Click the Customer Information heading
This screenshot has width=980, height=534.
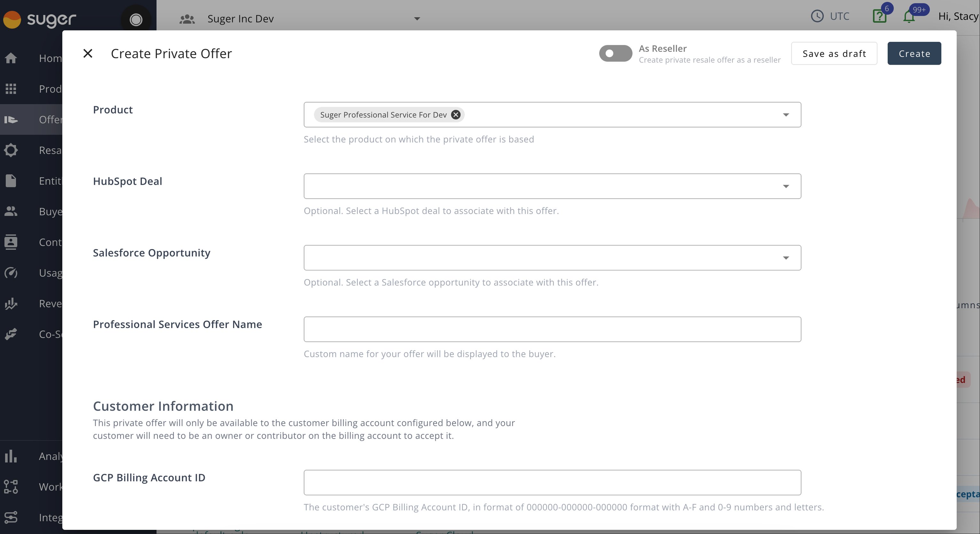[163, 406]
